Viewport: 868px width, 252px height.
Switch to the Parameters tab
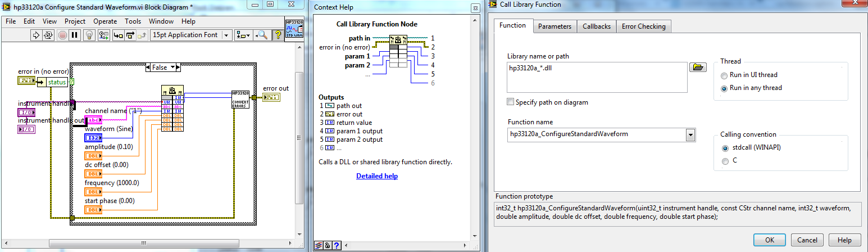555,26
